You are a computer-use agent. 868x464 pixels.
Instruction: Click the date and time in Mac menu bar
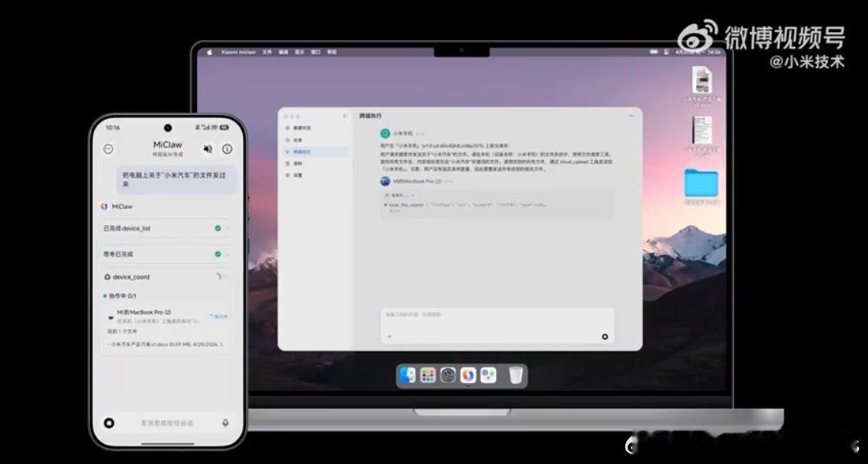tap(698, 52)
